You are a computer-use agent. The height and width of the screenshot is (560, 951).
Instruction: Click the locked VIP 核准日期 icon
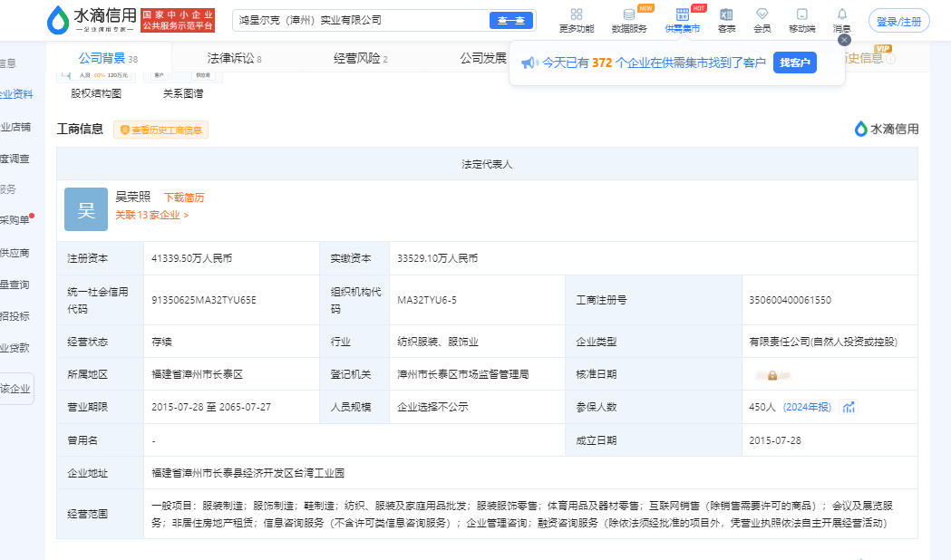click(772, 374)
